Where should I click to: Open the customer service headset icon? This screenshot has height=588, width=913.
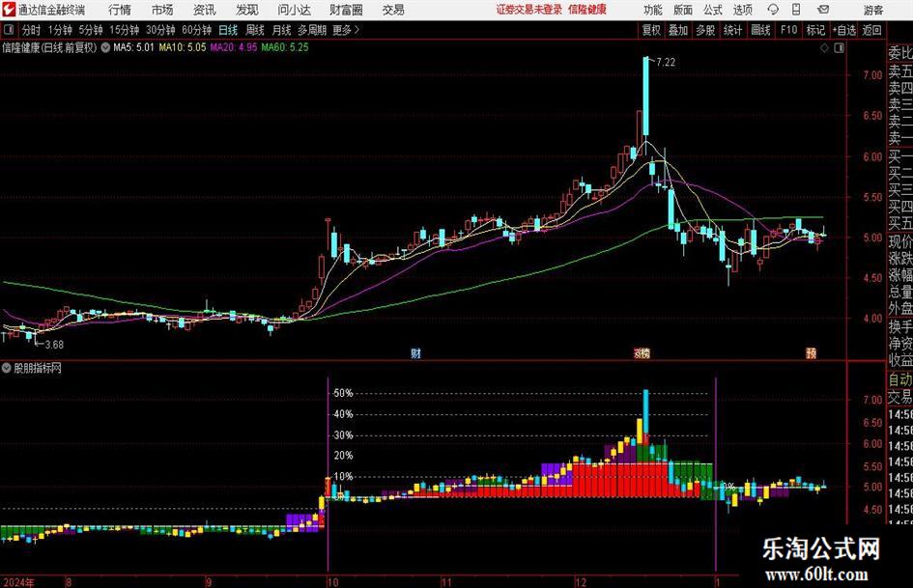pyautogui.click(x=773, y=10)
